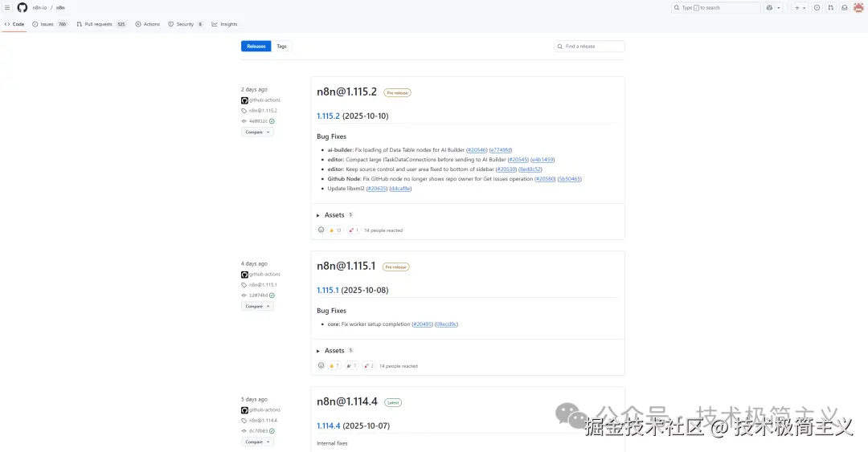This screenshot has height=452, width=868.
Task: Open Compare dropdown for release 1.115.2
Action: point(257,132)
